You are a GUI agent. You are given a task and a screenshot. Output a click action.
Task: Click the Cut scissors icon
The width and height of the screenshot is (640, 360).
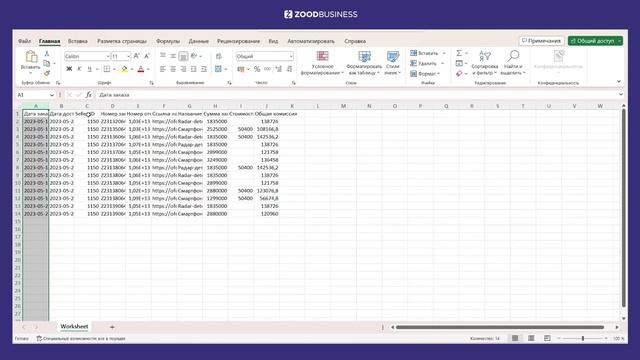coord(47,54)
